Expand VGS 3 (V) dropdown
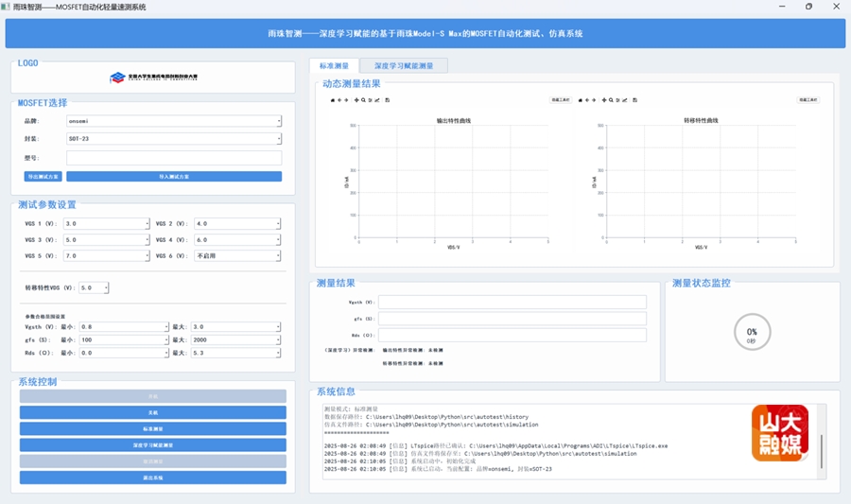The width and height of the screenshot is (851, 504). 106,240
